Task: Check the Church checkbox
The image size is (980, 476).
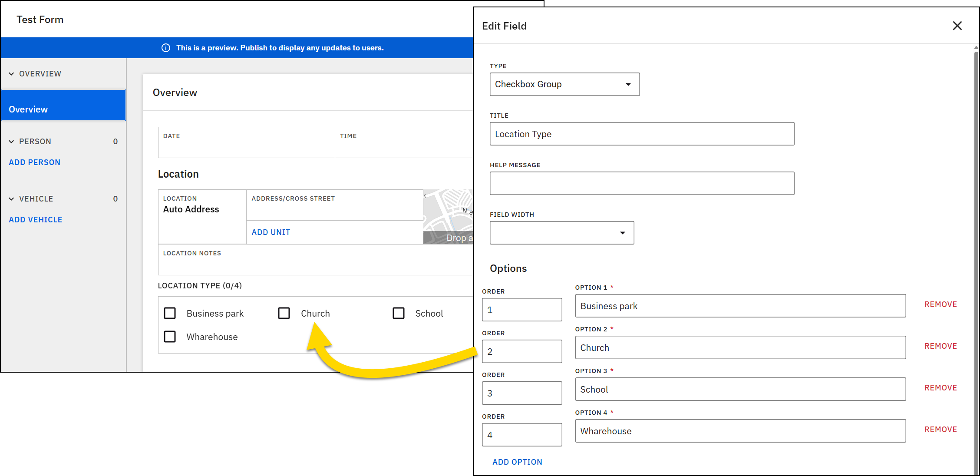Action: [x=284, y=313]
